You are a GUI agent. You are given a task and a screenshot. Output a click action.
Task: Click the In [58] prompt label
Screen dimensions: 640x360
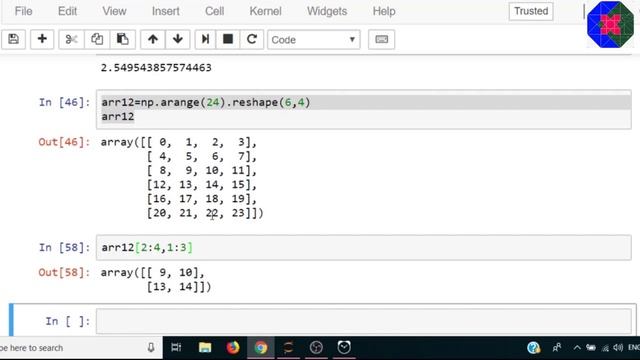tap(64, 247)
